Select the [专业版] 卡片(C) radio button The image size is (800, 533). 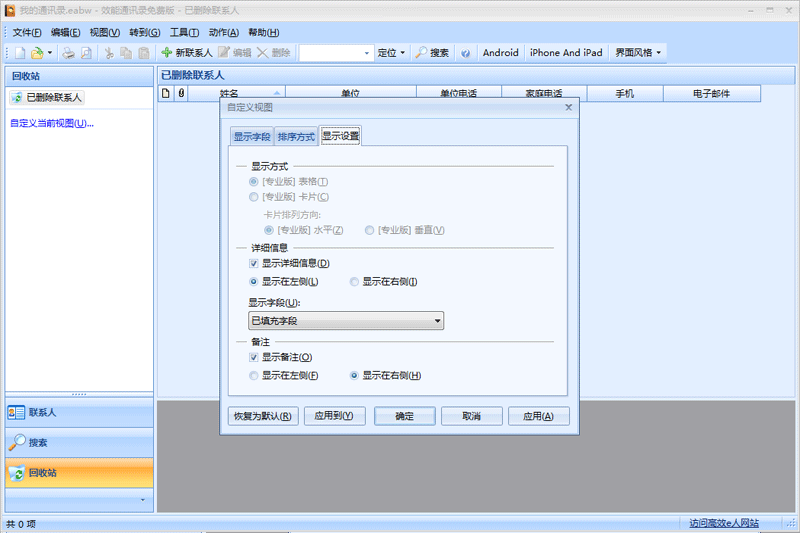(253, 197)
